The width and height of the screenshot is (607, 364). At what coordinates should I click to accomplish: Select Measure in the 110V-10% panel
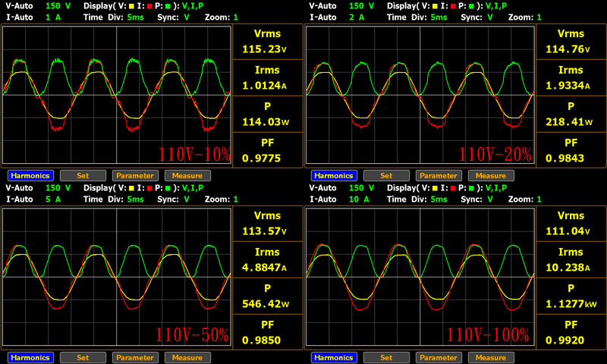187,176
